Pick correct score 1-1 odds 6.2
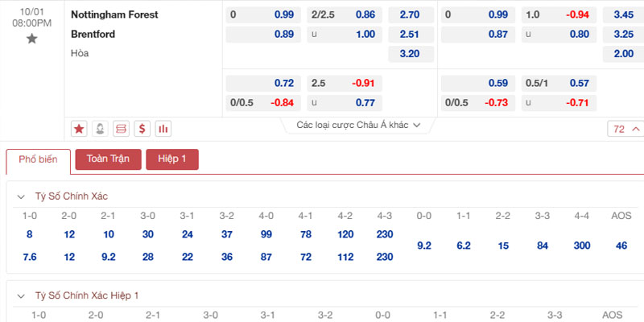Image resolution: width=644 pixels, height=322 pixels. pyautogui.click(x=464, y=246)
